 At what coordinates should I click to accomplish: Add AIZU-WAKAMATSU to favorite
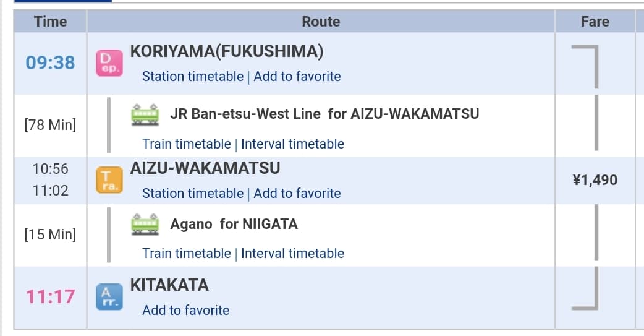click(297, 193)
